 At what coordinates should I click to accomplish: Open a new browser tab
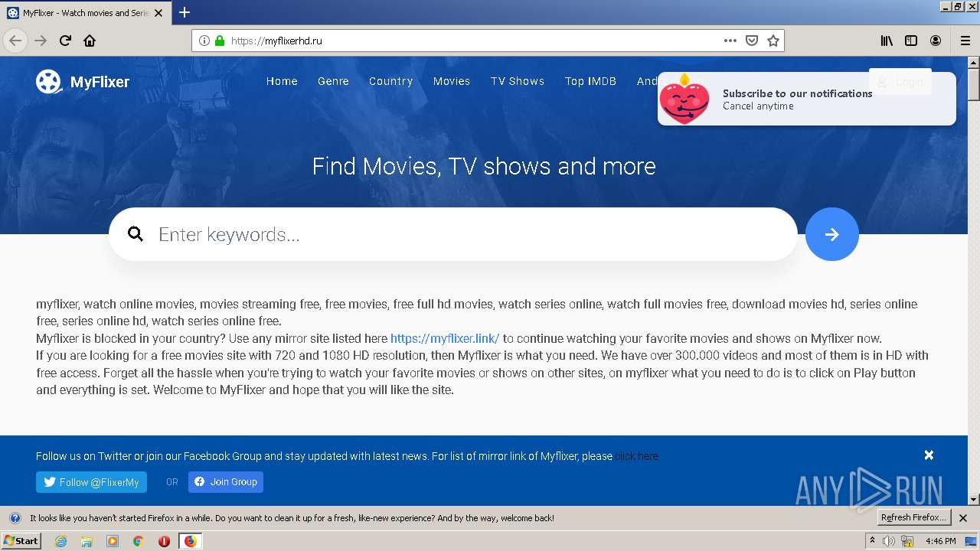click(x=185, y=12)
